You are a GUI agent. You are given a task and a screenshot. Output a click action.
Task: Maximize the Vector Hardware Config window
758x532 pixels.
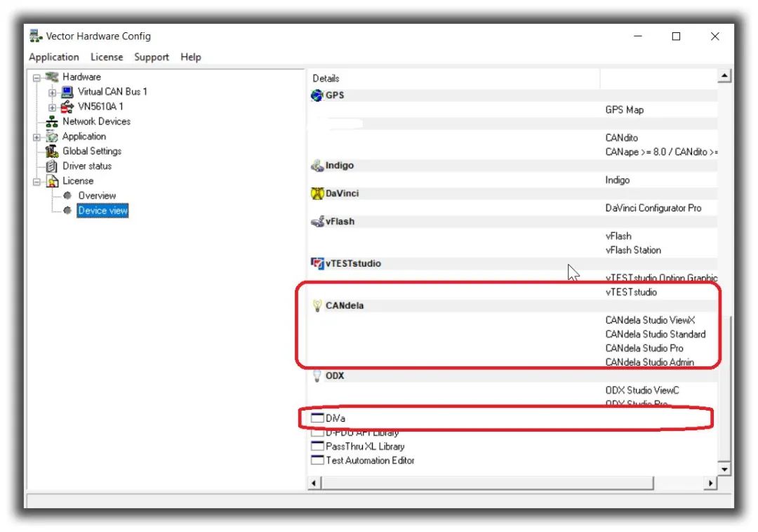676,36
